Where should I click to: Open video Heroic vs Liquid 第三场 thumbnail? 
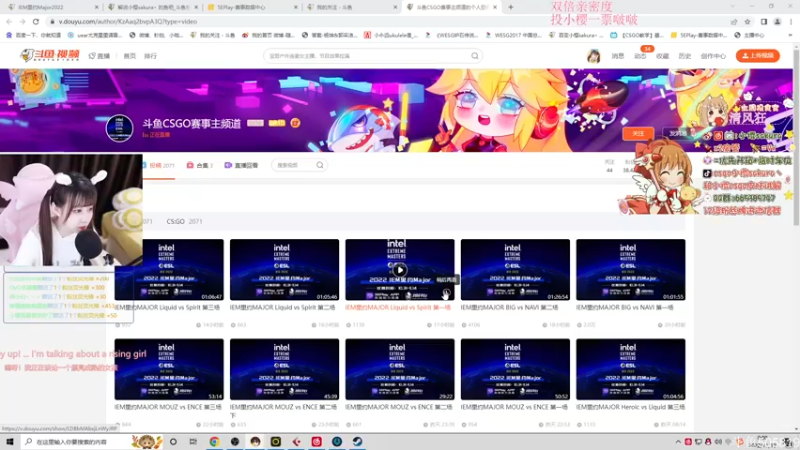631,369
